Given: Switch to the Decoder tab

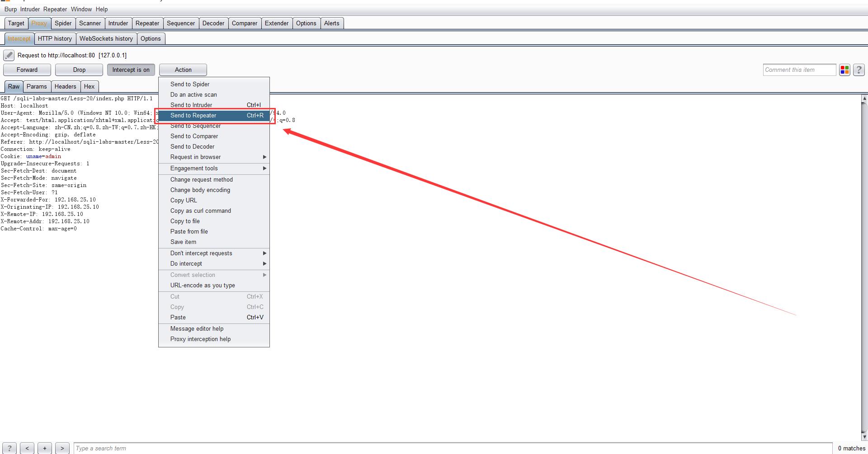Looking at the screenshot, I should pyautogui.click(x=213, y=23).
